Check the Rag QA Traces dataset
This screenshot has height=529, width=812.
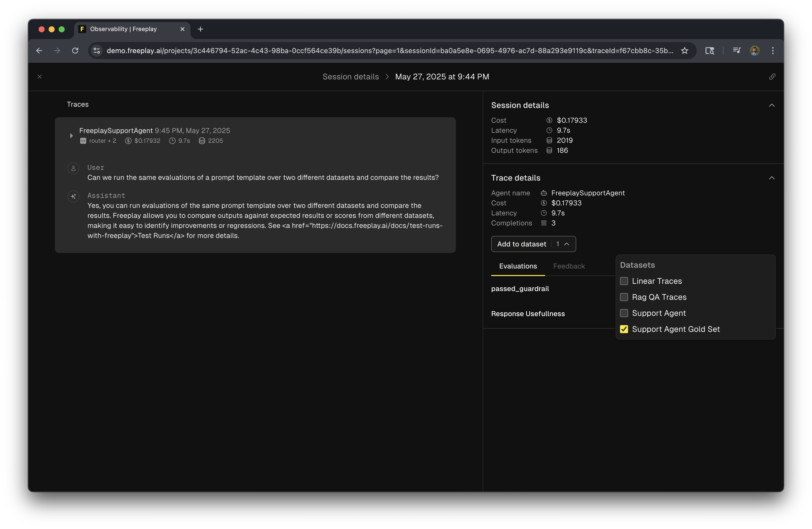(624, 297)
